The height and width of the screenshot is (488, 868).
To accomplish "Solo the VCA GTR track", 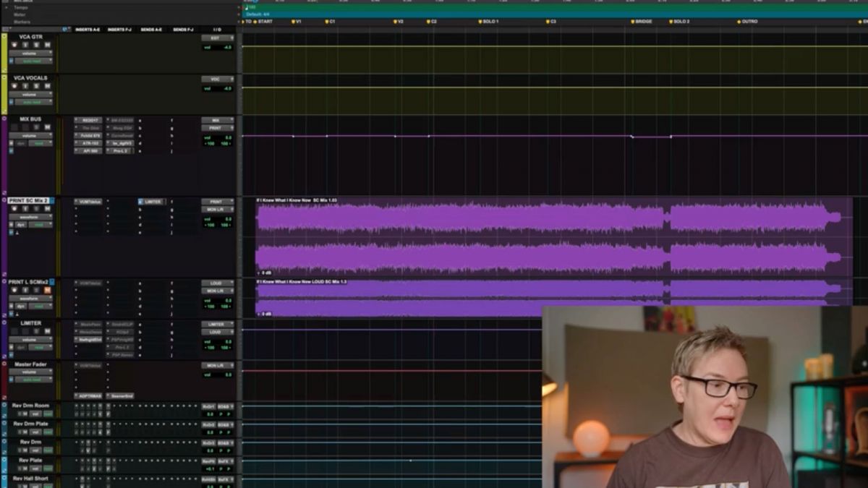I will 35,43.
